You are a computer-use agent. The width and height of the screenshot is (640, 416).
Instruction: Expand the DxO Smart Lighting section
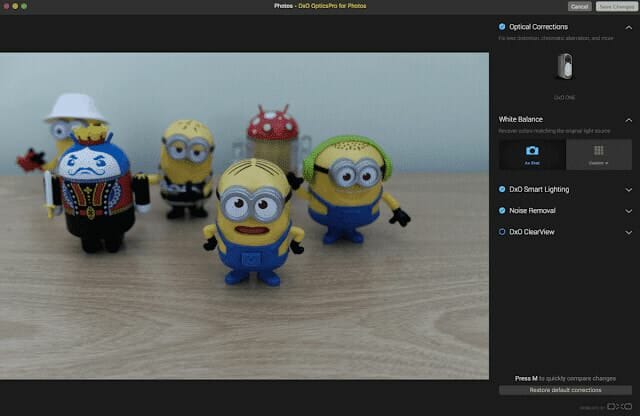(x=629, y=190)
